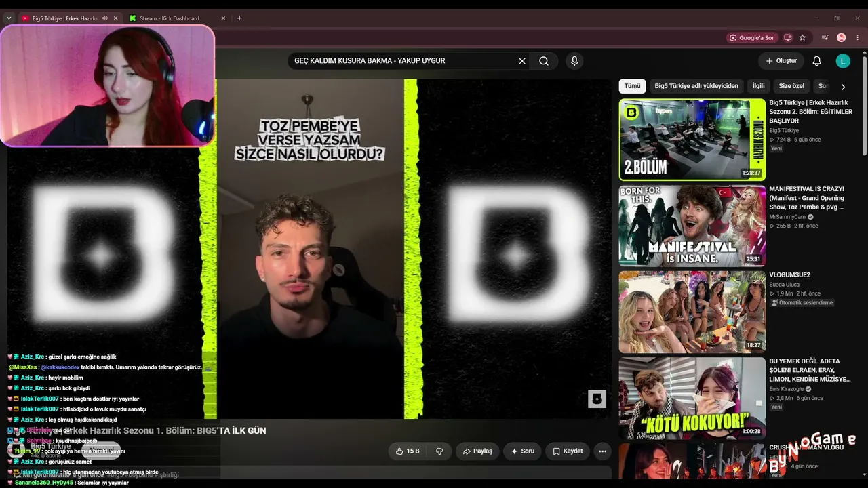The image size is (868, 488).
Task: Save the video with Kaydet
Action: (x=568, y=451)
